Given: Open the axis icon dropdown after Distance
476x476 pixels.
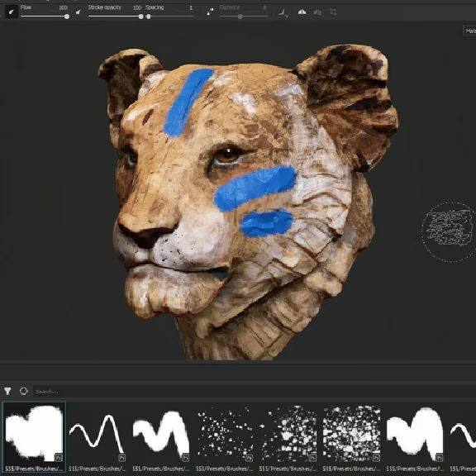Looking at the screenshot, I should 283,12.
